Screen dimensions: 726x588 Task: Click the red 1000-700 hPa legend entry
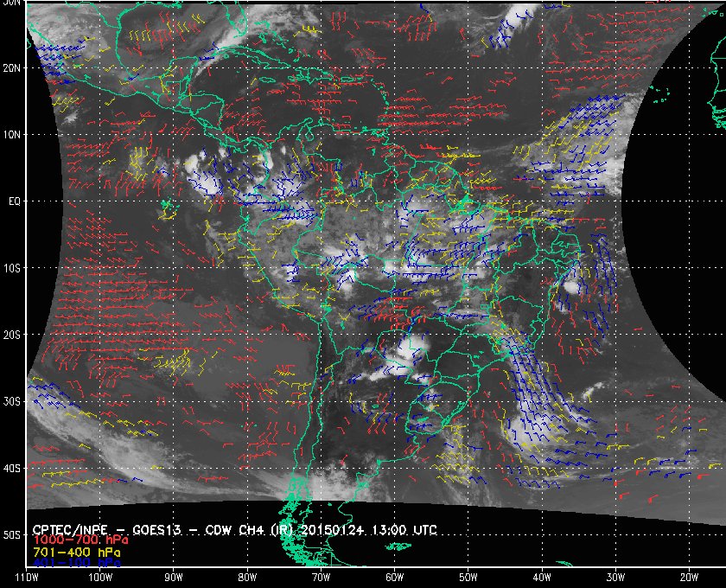pyautogui.click(x=80, y=540)
